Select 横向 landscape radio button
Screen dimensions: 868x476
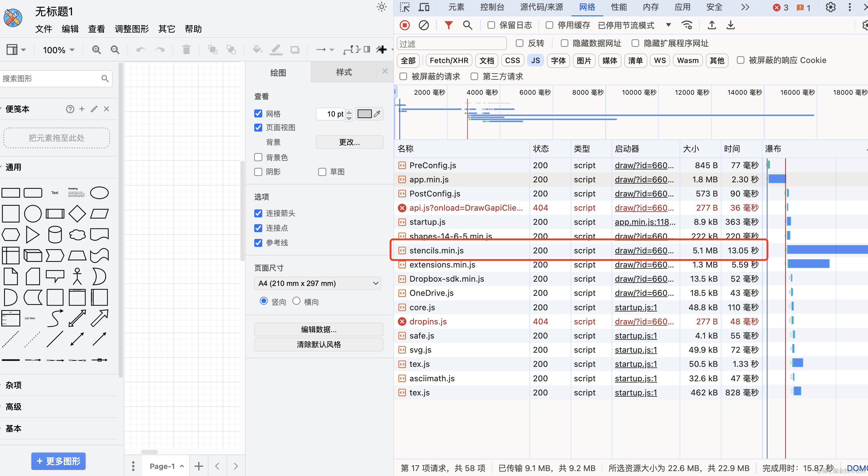[x=296, y=301]
